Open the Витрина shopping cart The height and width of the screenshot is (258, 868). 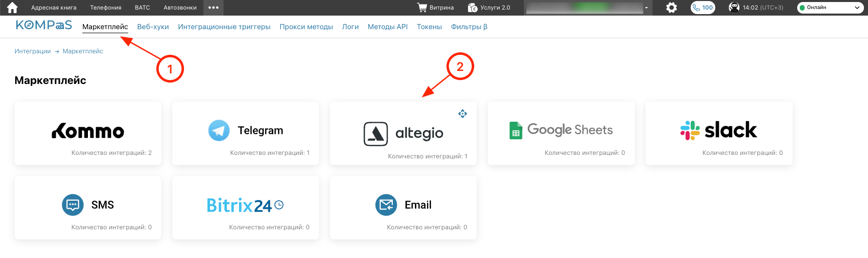436,8
